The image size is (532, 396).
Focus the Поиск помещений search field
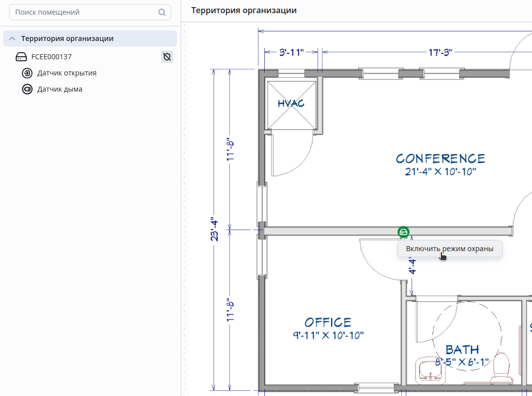tap(81, 12)
